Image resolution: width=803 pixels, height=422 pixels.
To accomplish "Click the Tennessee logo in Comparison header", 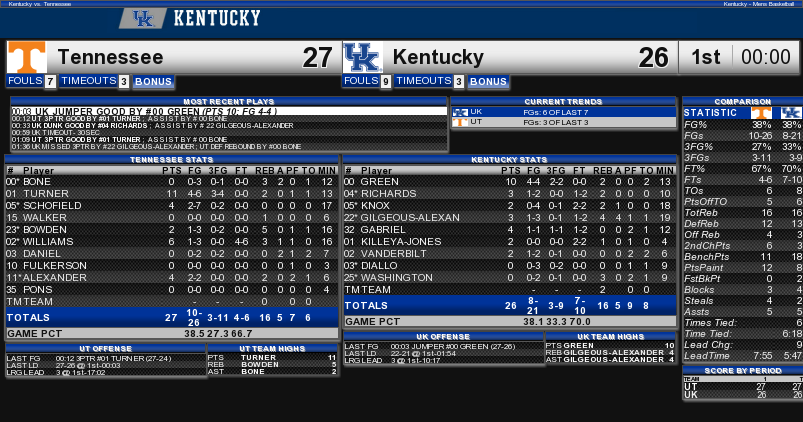I will pyautogui.click(x=762, y=113).
